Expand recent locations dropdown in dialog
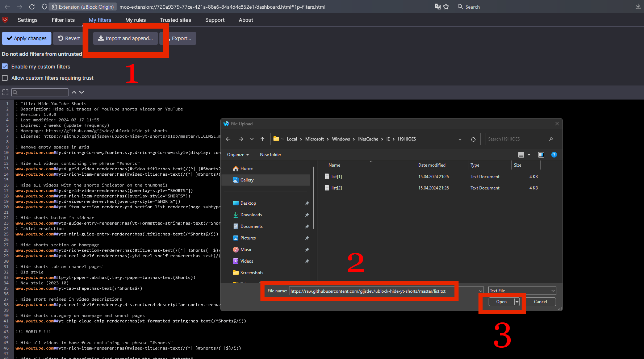The height and width of the screenshot is (359, 644). point(252,139)
